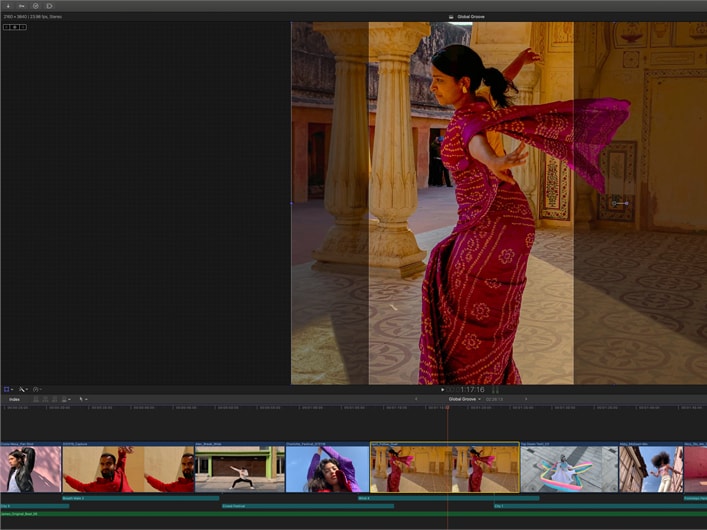Select the man in red jacket clip
707x530 pixels.
(x=128, y=469)
